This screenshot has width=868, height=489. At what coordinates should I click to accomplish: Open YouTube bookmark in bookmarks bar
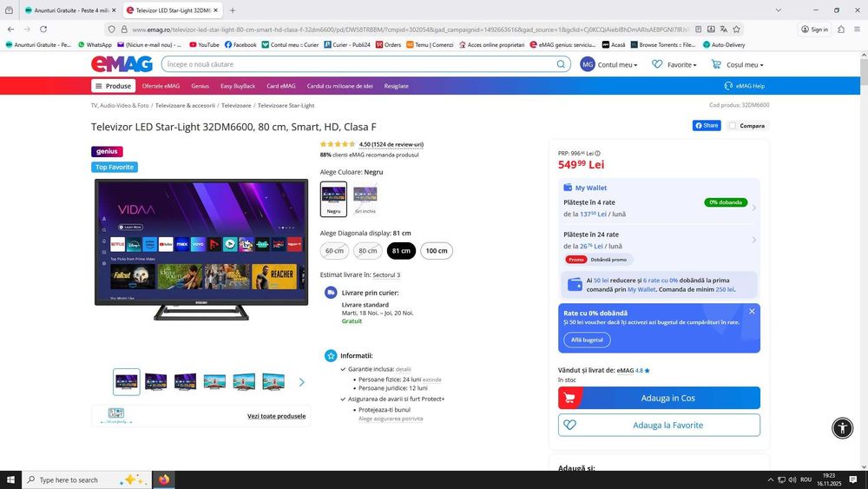(x=204, y=44)
